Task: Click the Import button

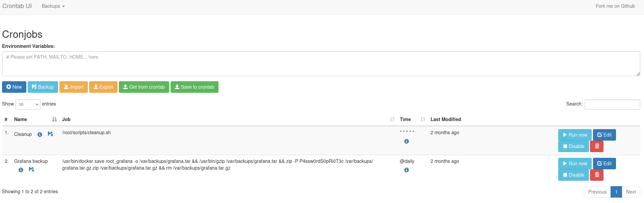Action: [74, 87]
